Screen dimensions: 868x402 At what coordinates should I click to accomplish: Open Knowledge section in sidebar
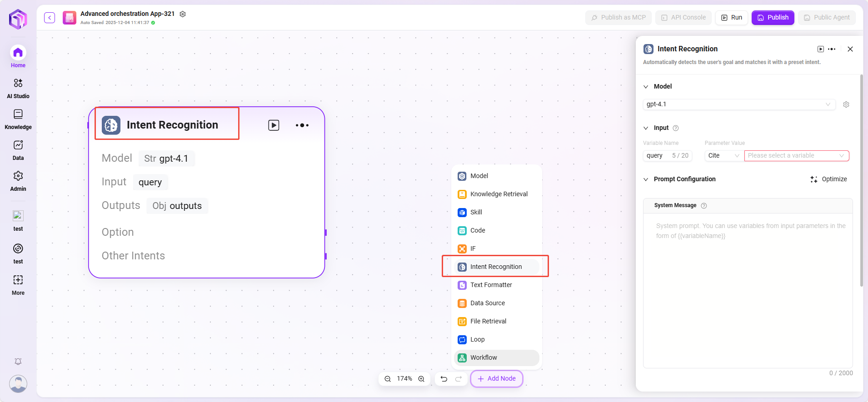[18, 119]
